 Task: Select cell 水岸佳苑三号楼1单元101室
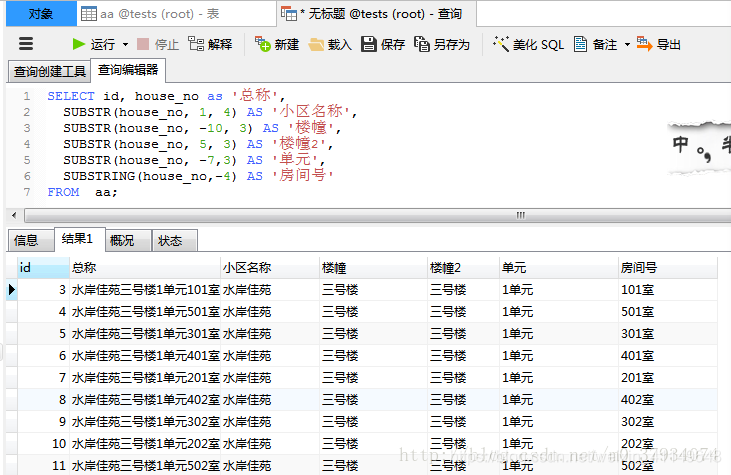145,290
